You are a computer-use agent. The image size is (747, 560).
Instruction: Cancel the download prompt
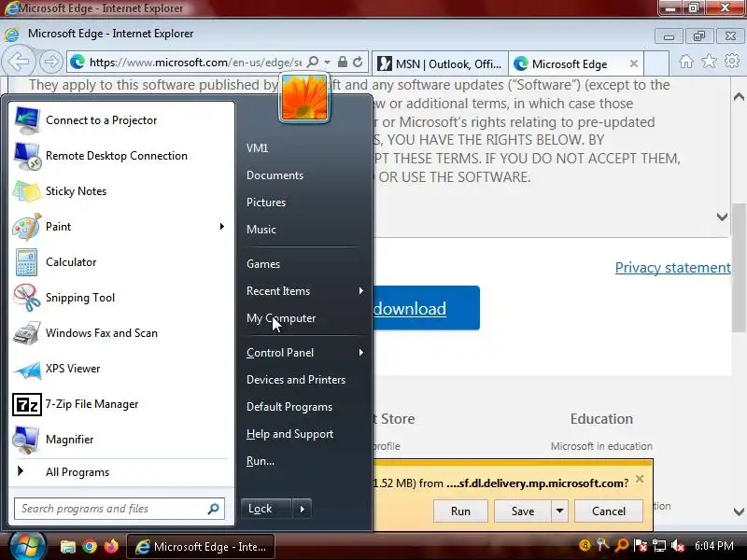tap(609, 511)
